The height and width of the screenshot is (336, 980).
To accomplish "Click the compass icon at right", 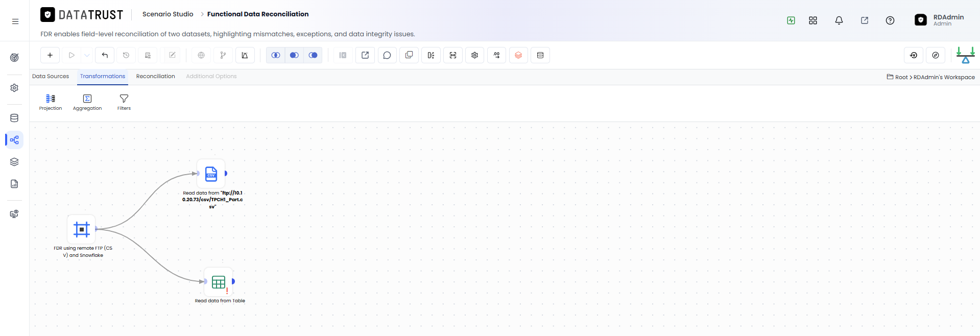I will [936, 55].
